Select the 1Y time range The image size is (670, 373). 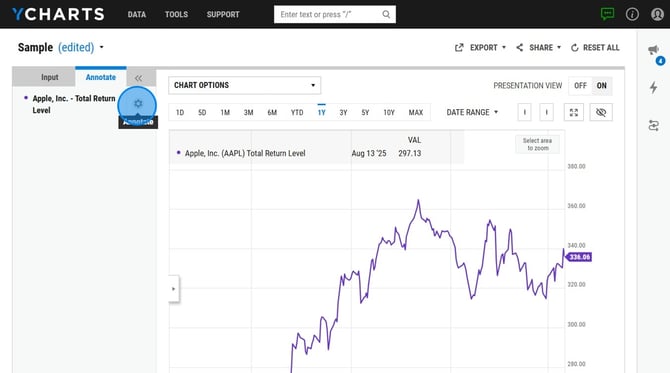point(321,112)
